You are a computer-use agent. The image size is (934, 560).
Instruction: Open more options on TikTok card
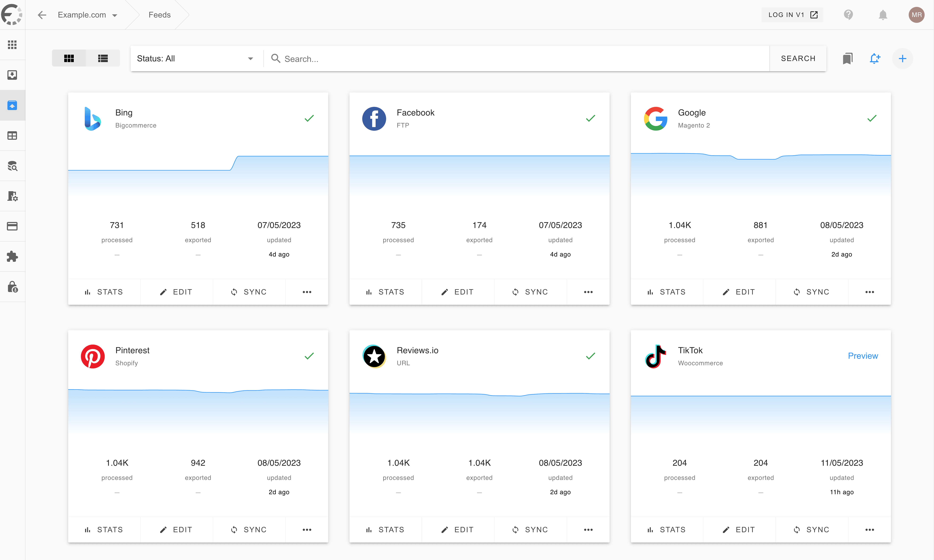tap(869, 530)
